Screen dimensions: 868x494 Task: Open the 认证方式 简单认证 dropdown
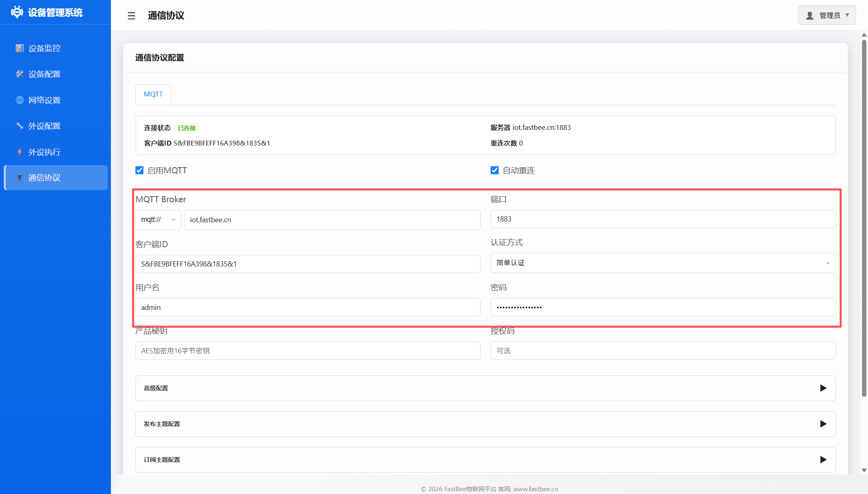pyautogui.click(x=663, y=263)
